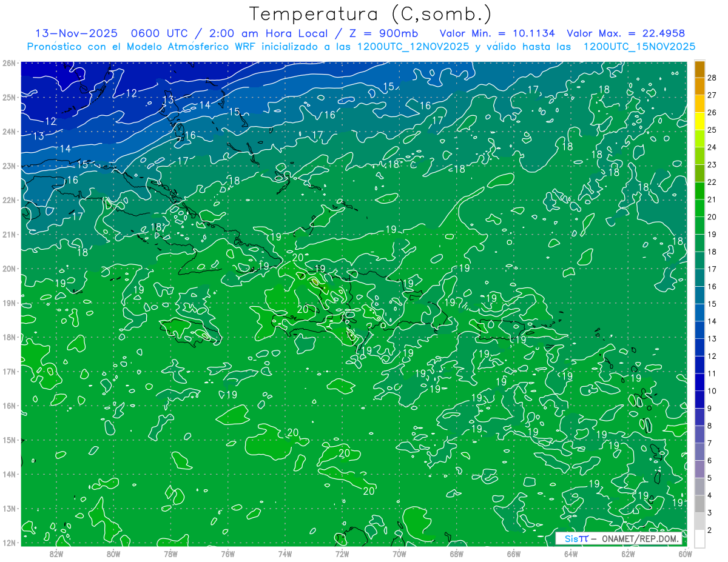Click the "72W" longitude axis label
Viewport: 728px width, 562px height.
342,554
